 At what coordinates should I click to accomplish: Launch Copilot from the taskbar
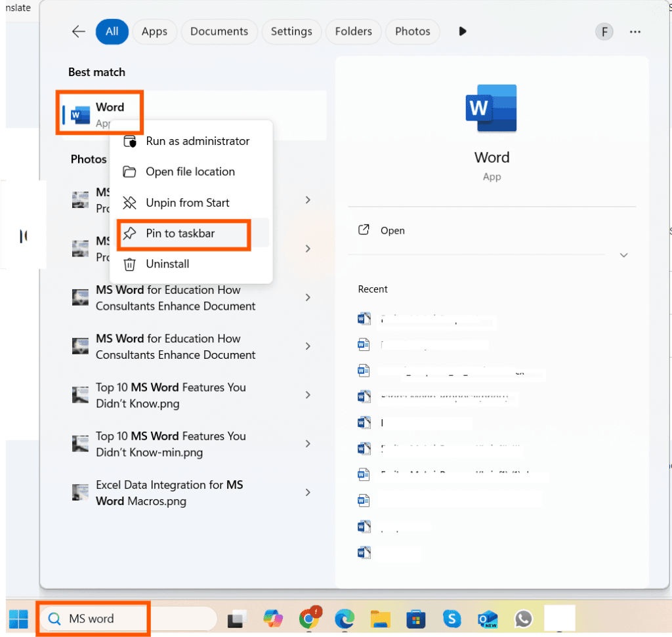tap(273, 619)
